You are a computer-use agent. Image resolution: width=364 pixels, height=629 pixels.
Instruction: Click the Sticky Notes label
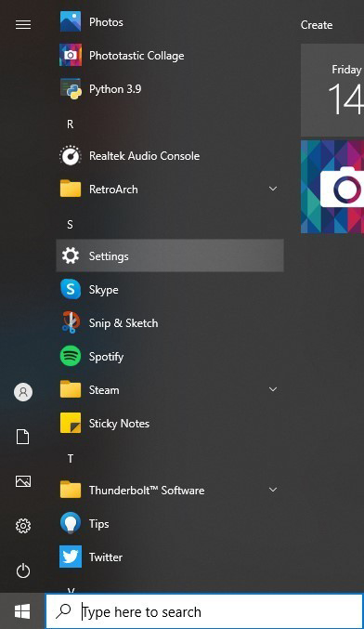(119, 424)
